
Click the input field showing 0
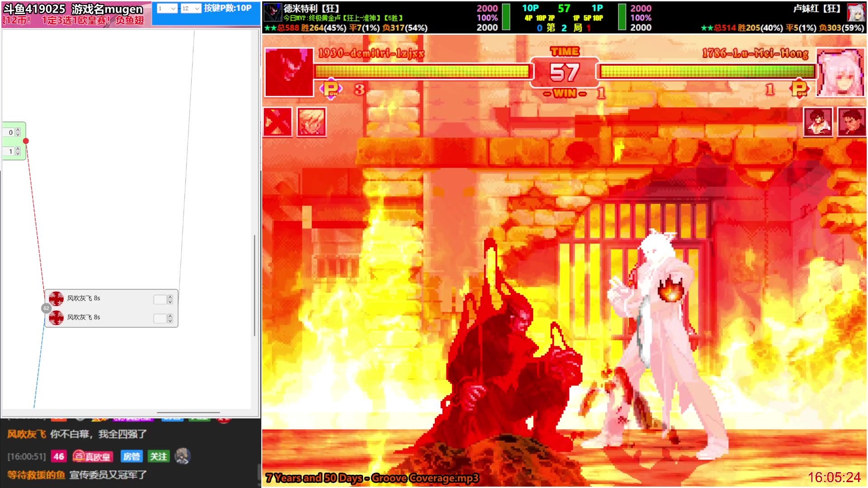coord(9,132)
